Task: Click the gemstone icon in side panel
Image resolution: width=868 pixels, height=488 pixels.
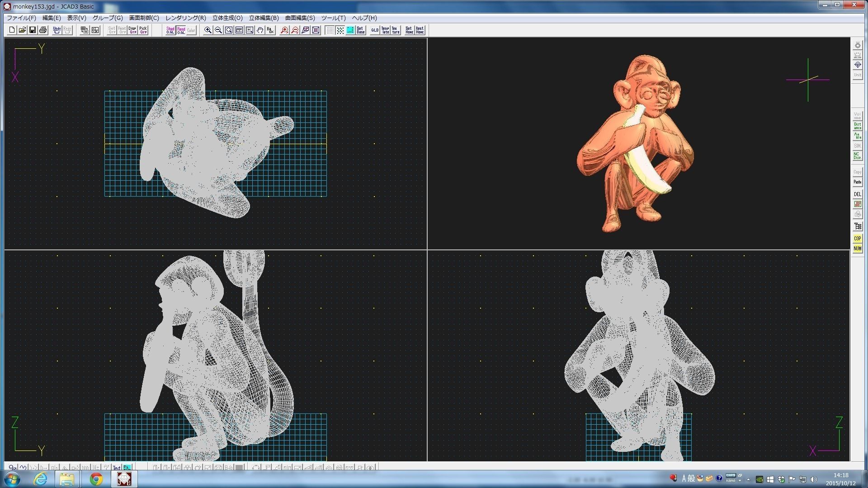Action: tap(857, 65)
